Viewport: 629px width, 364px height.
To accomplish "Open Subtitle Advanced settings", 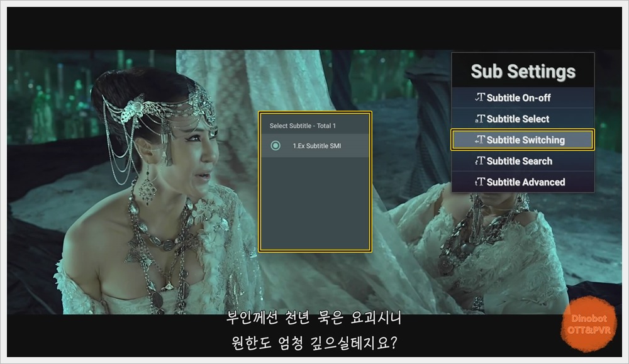I will [x=523, y=182].
